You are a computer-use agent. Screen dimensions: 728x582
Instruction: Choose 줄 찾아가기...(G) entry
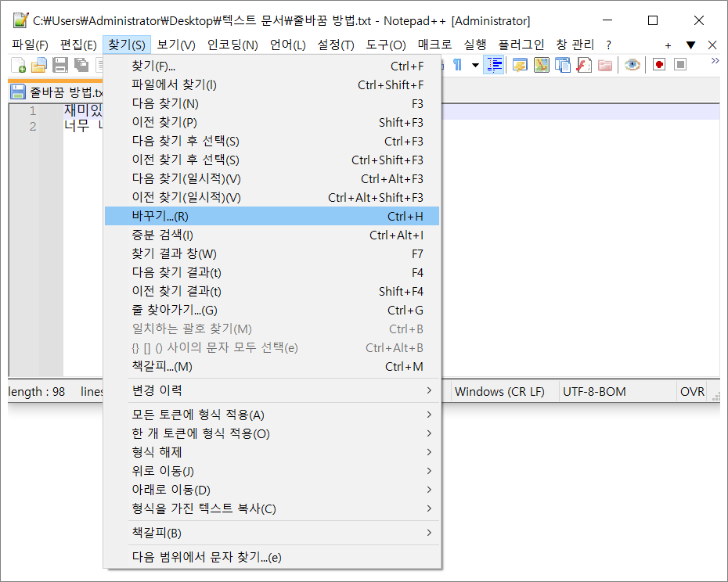pos(272,310)
